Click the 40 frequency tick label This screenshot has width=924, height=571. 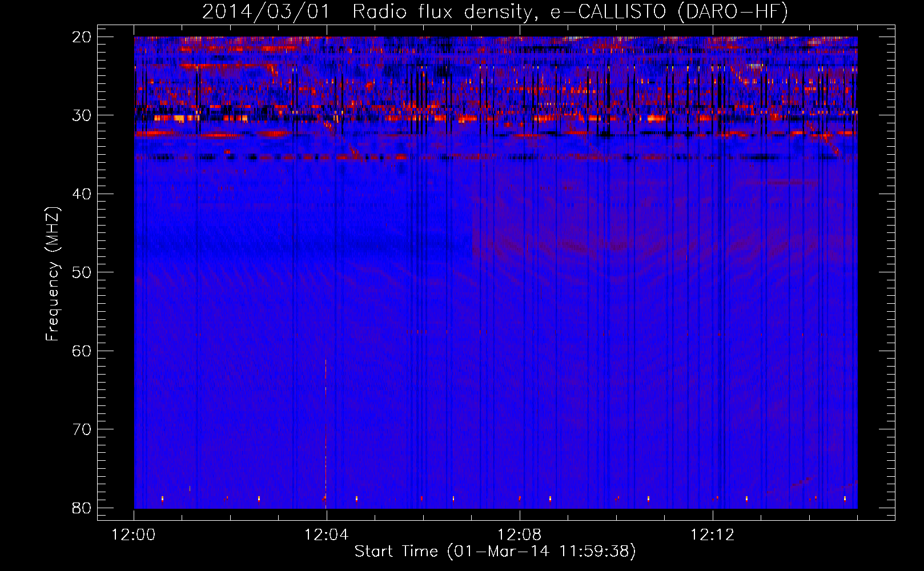82,194
